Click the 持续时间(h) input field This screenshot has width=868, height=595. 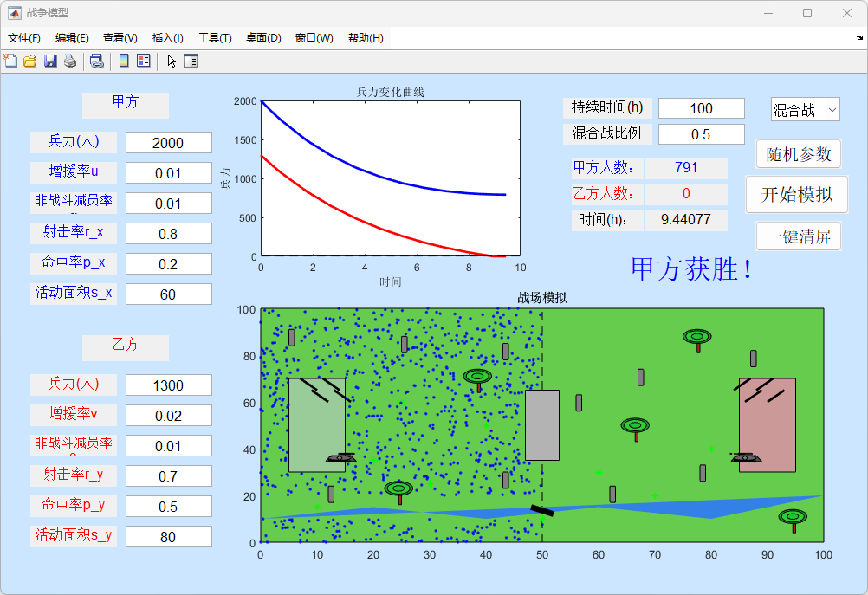click(x=701, y=108)
